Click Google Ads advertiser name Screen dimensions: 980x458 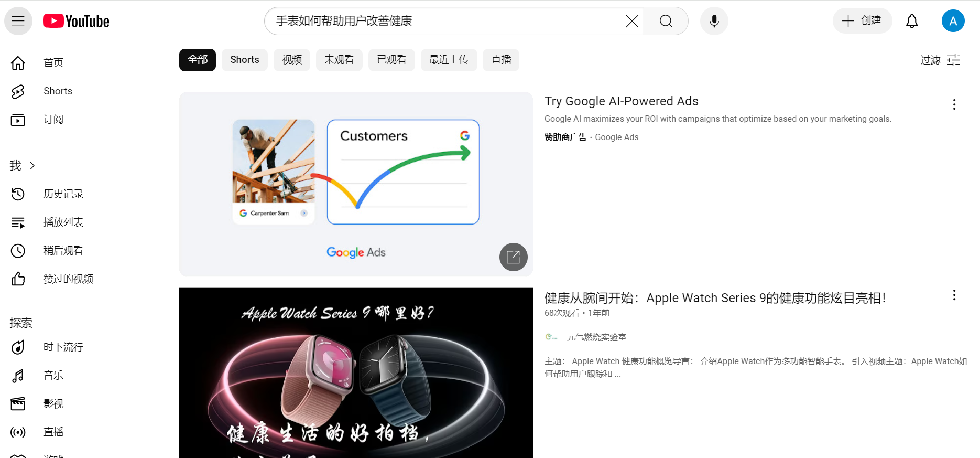point(616,137)
